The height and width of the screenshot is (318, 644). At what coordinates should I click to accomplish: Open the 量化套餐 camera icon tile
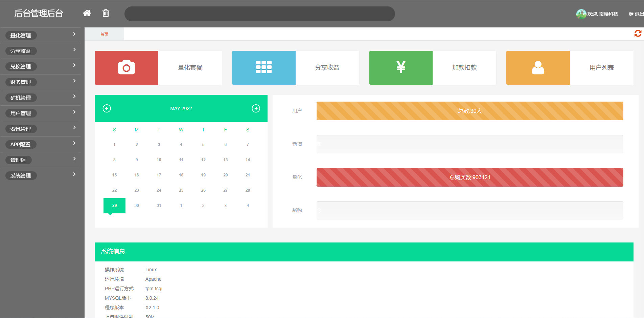click(127, 67)
